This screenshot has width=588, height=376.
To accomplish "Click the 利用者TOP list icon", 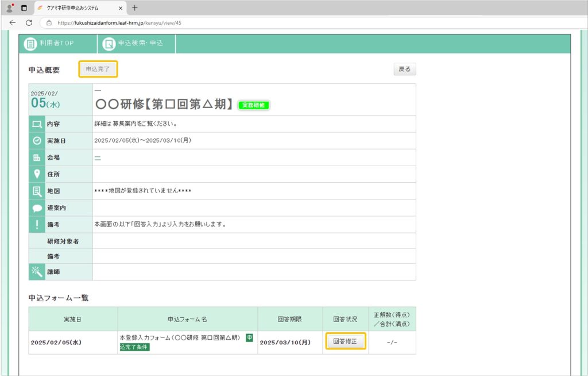I will (30, 44).
